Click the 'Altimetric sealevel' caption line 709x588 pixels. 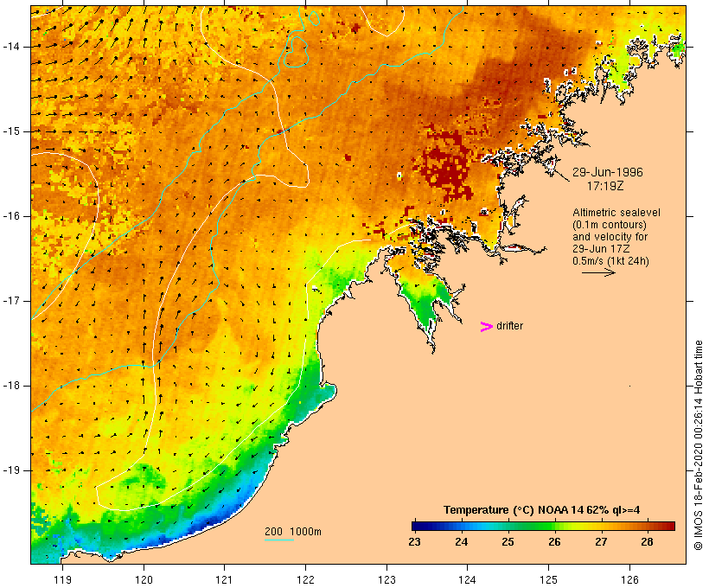(x=616, y=213)
